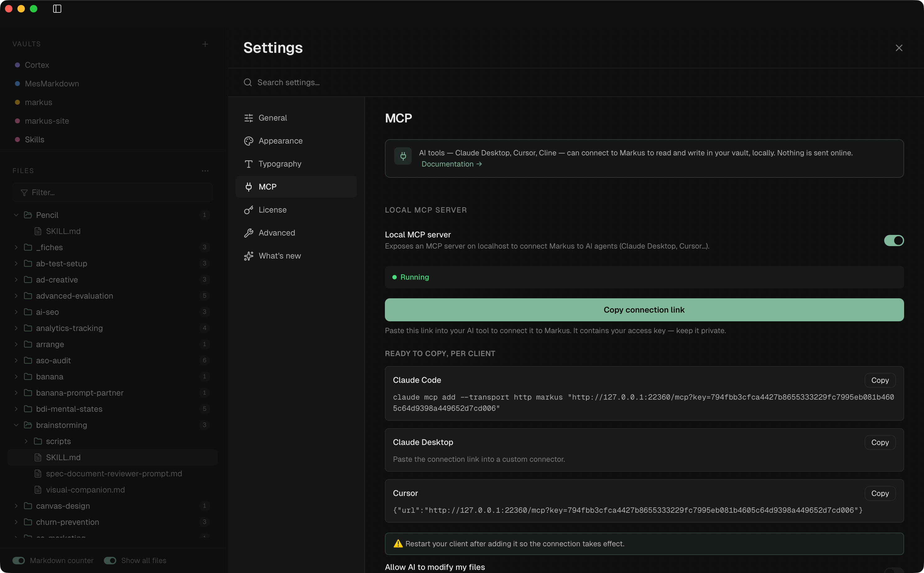Select the MCP settings tab
The width and height of the screenshot is (924, 573).
(x=296, y=187)
